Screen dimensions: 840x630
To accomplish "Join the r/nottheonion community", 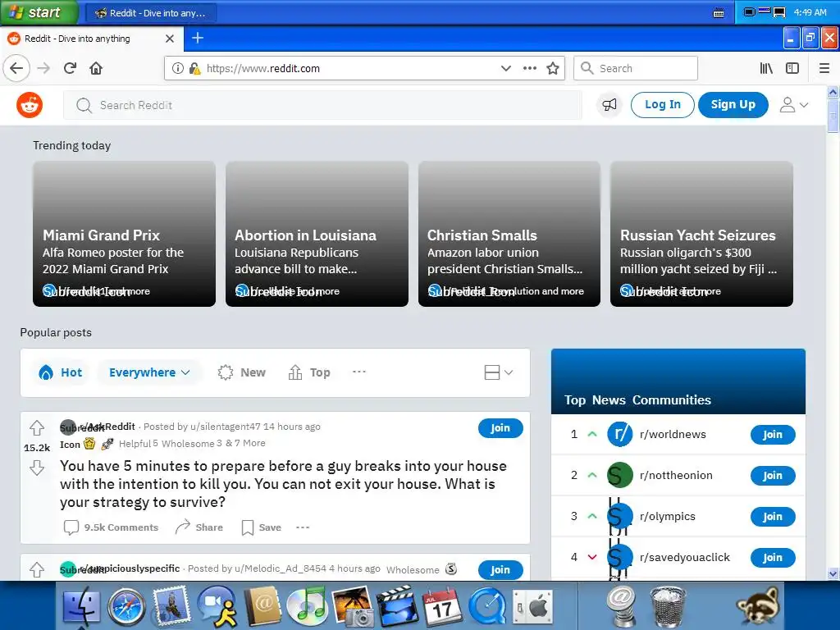I will [x=773, y=476].
